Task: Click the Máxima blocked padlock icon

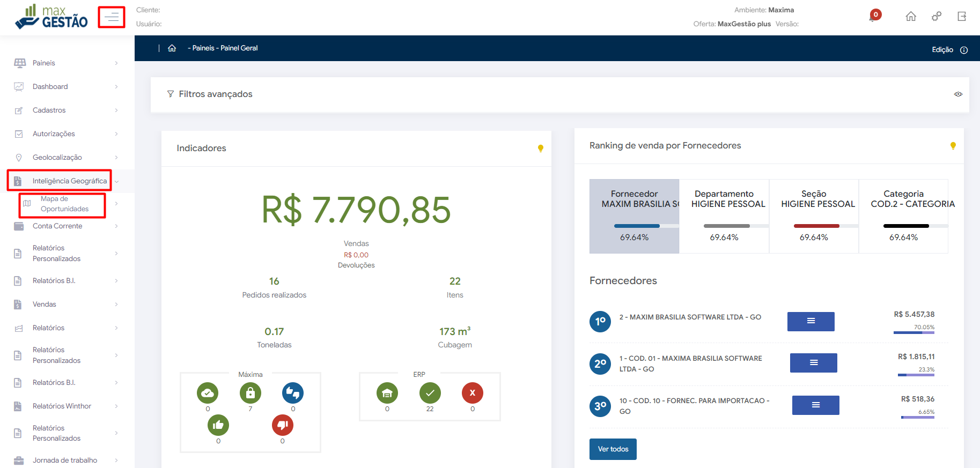Action: [250, 393]
